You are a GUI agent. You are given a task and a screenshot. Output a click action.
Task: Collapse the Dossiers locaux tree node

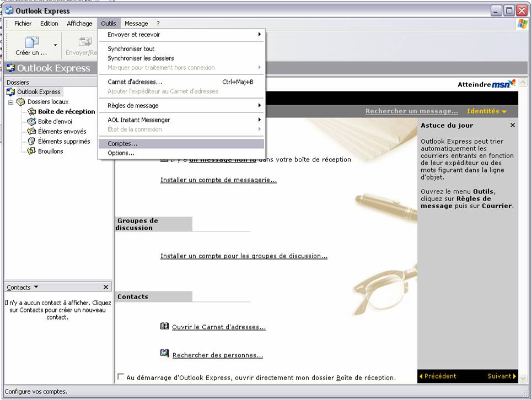tap(11, 102)
